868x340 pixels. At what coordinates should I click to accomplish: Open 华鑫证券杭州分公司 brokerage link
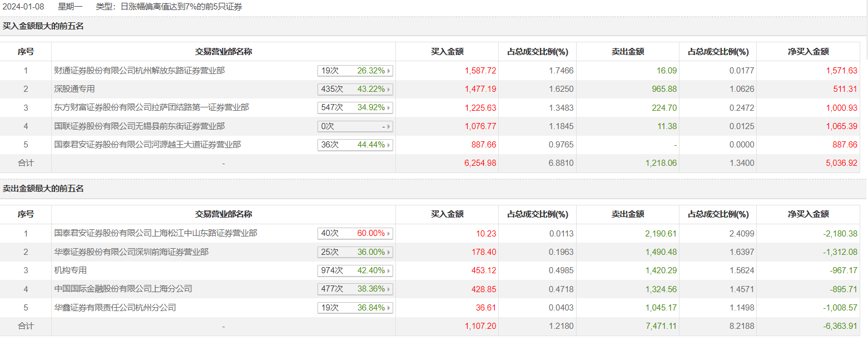pos(115,308)
